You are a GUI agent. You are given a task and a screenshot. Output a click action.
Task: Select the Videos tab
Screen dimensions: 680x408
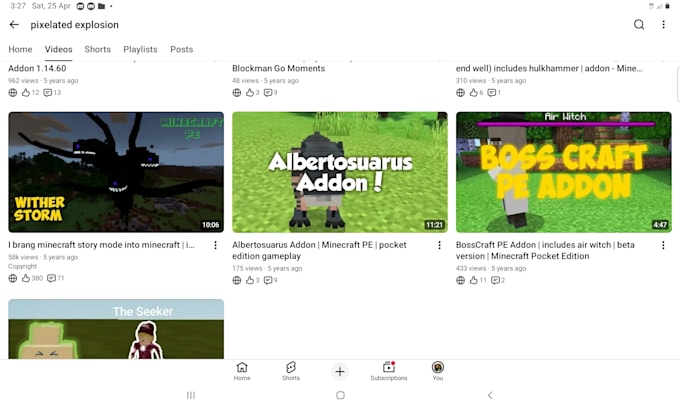[59, 49]
